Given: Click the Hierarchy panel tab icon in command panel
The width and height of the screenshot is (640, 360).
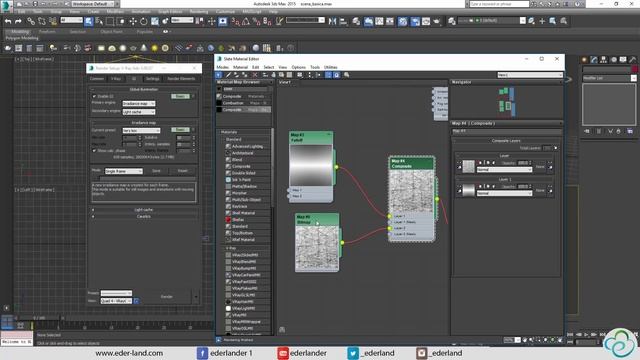Looking at the screenshot, I should pyautogui.click(x=604, y=60).
